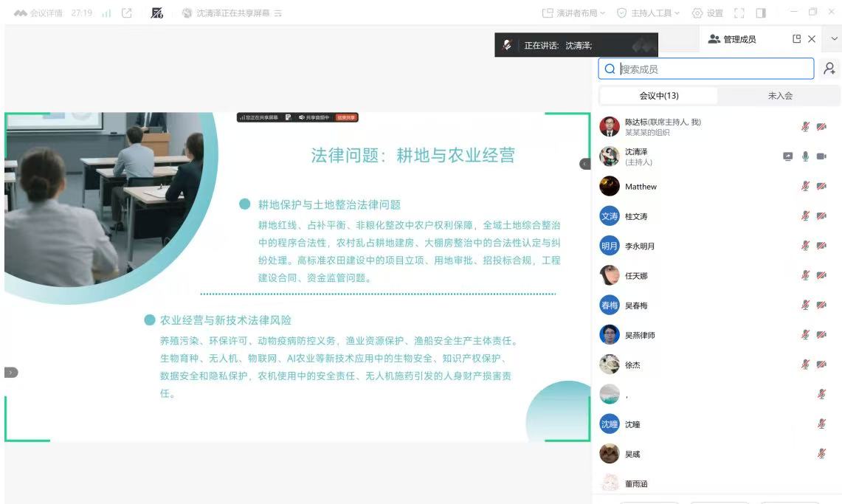Image resolution: width=842 pixels, height=504 pixels.
Task: Toggle the side panel layout icon
Action: (761, 13)
